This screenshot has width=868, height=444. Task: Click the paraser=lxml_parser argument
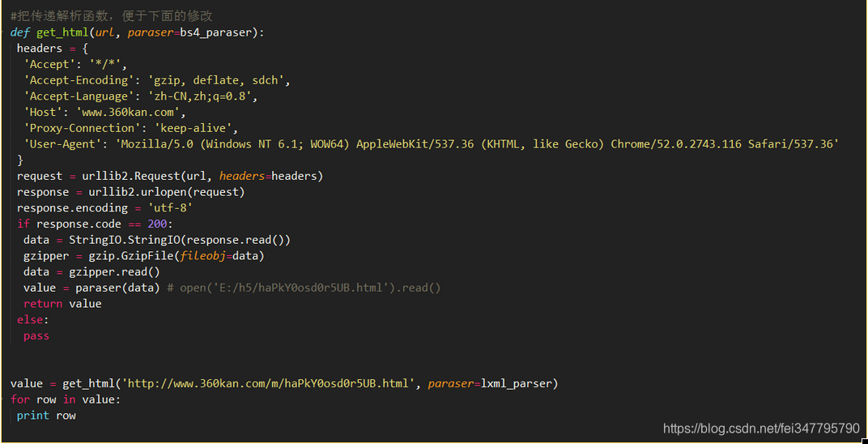click(x=489, y=384)
